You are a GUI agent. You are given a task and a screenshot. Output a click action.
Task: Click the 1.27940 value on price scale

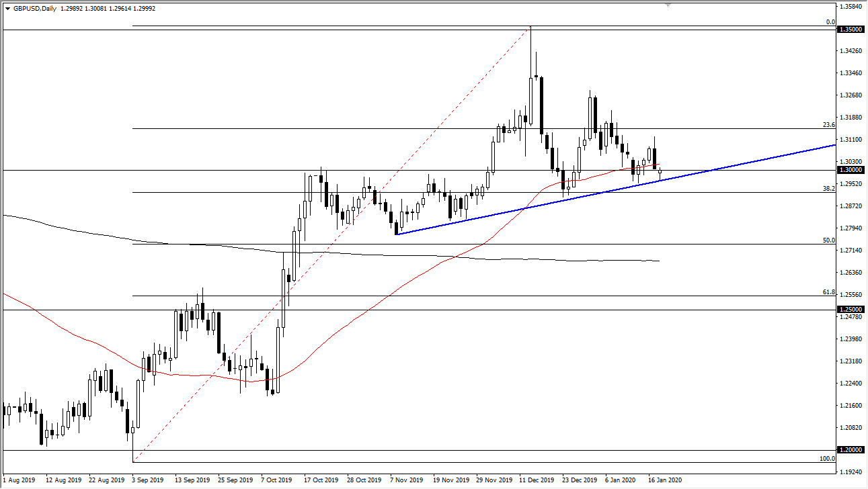pos(851,228)
